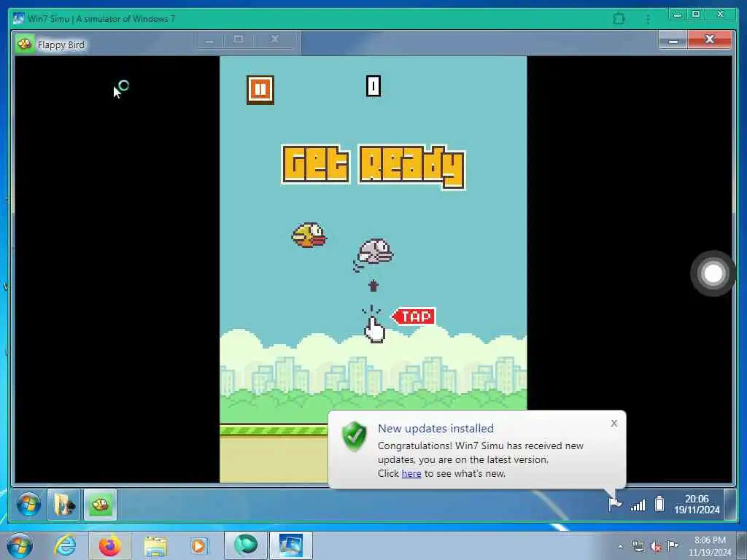This screenshot has width=747, height=560.
Task: Open Windows Media Player on host taskbar
Action: point(198,545)
